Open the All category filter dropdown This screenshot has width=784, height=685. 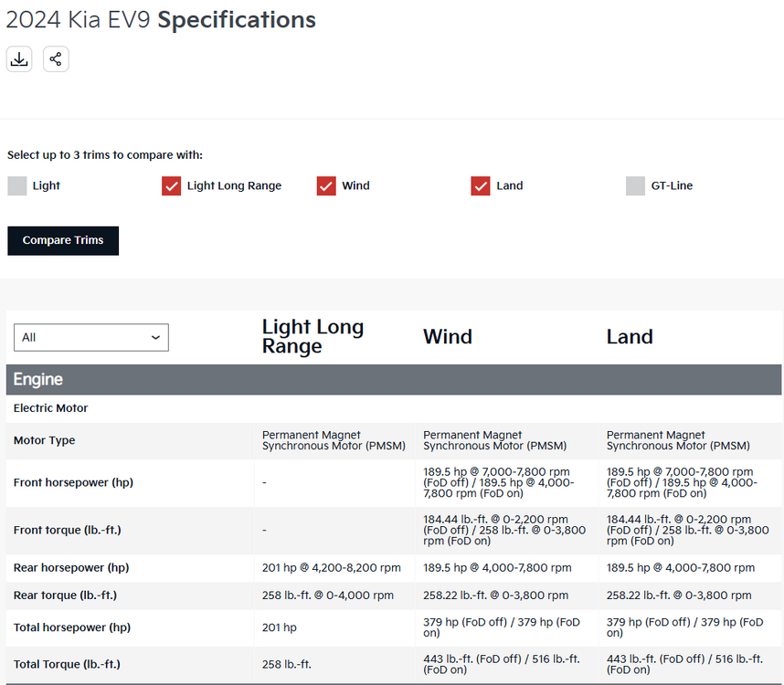point(91,337)
